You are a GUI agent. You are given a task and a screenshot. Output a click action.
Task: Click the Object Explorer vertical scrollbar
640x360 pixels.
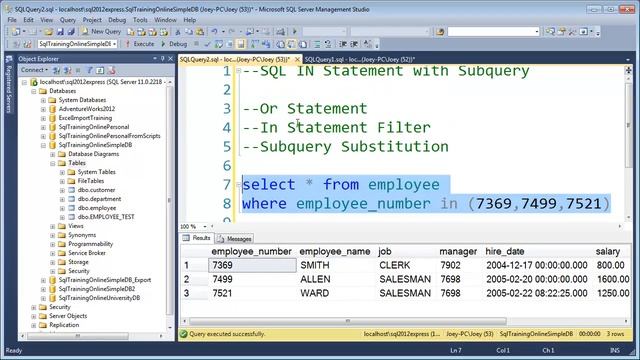pyautogui.click(x=169, y=200)
